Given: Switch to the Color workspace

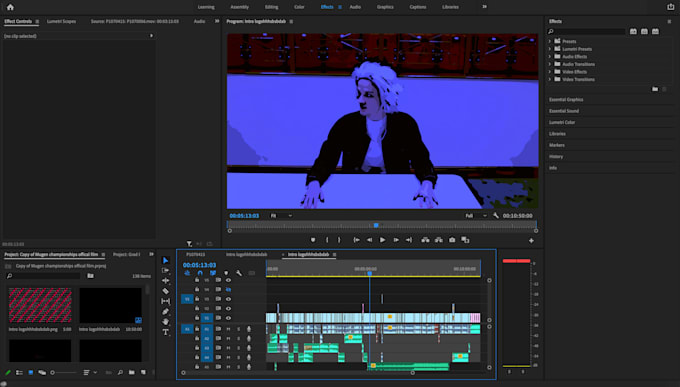Looking at the screenshot, I should click(x=299, y=7).
